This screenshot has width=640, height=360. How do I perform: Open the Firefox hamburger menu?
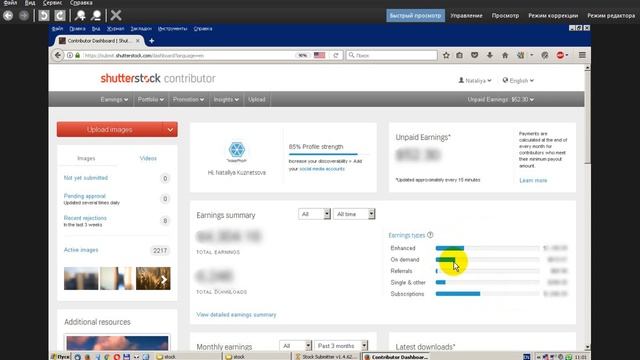582,55
